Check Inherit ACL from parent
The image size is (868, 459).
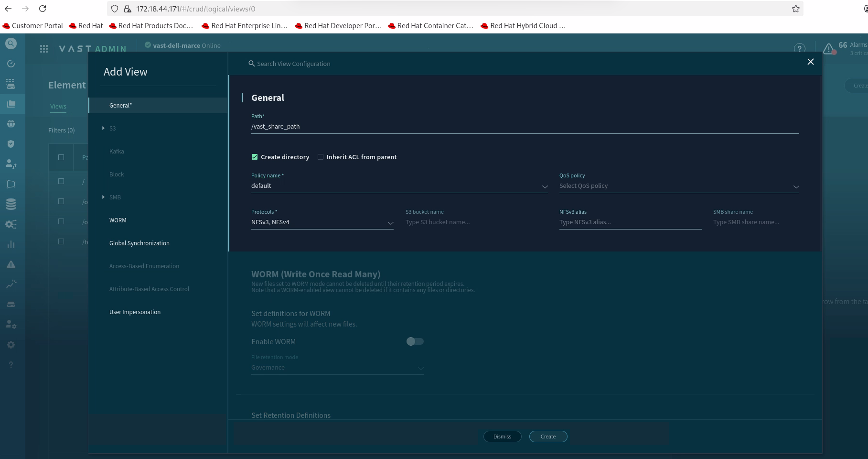click(321, 157)
